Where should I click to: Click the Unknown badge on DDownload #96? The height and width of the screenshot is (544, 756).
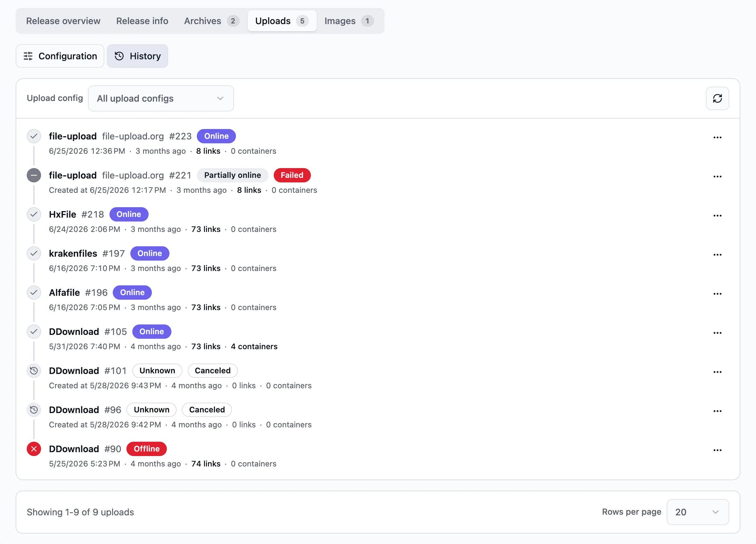(x=152, y=410)
